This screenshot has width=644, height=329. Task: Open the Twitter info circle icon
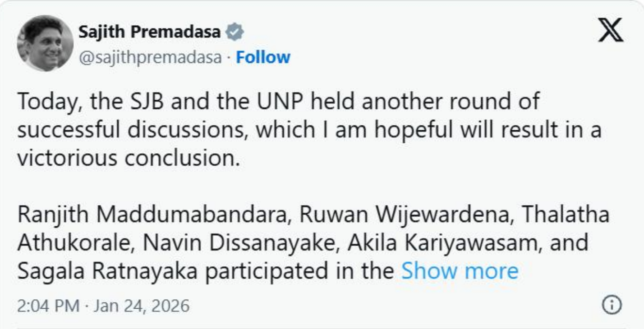coord(612,306)
